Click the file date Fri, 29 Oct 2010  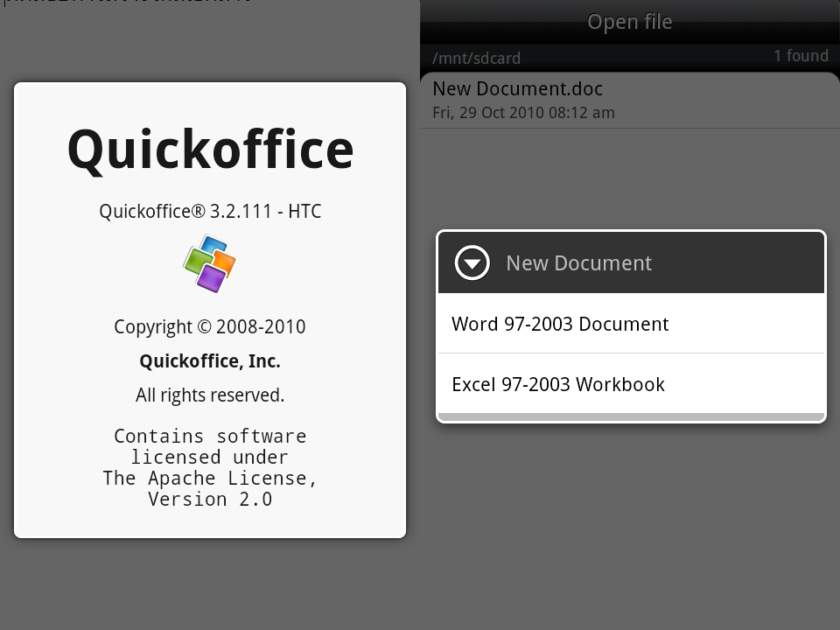[523, 113]
